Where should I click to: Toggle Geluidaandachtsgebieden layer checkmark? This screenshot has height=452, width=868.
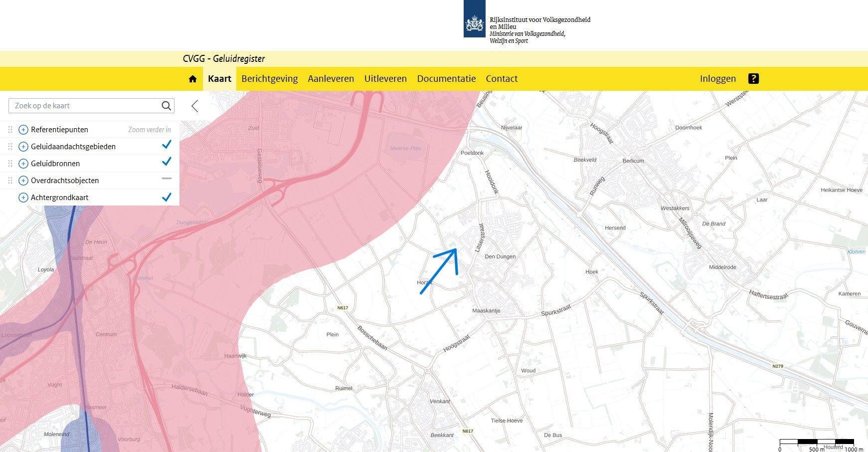point(167,145)
